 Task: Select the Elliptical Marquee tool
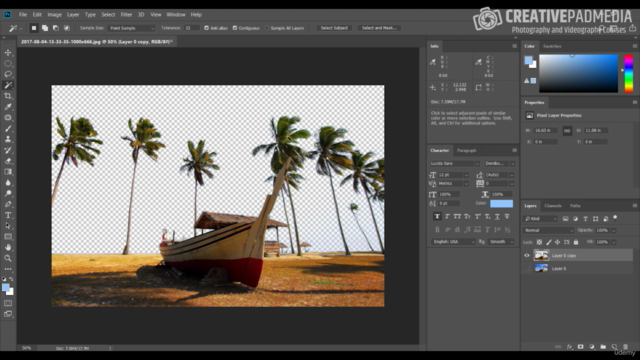pos(8,64)
